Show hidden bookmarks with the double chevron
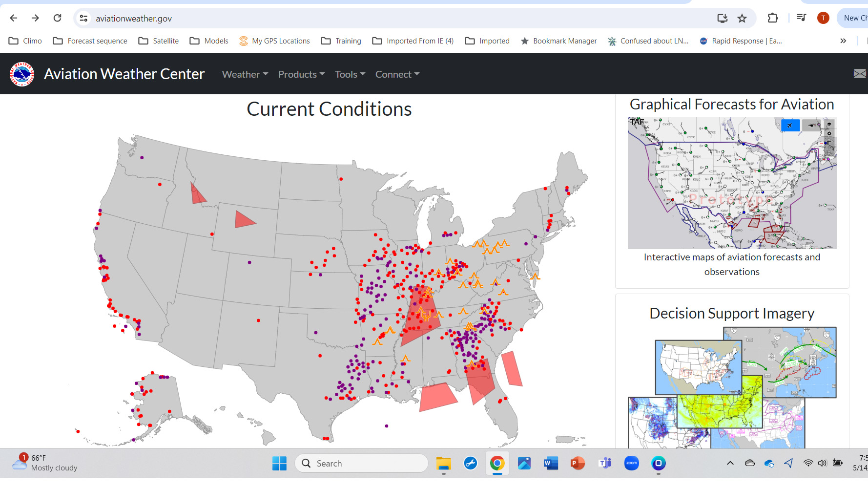The height and width of the screenshot is (489, 868). (x=843, y=41)
